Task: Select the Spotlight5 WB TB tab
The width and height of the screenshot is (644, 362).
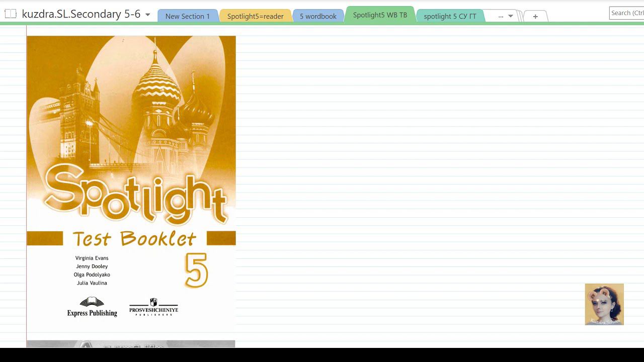Action: 380,15
